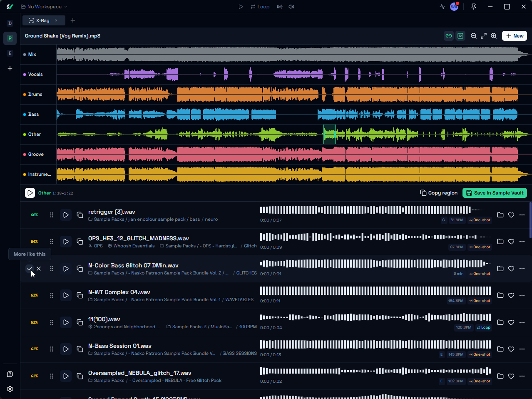
Task: Open the P sidebar section
Action: point(10,38)
